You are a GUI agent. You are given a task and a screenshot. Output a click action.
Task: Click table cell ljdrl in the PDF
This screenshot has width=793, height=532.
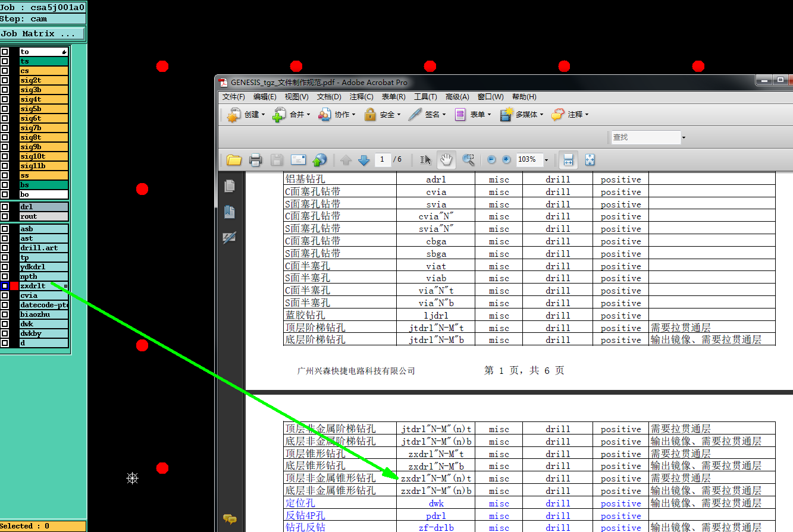coord(435,316)
